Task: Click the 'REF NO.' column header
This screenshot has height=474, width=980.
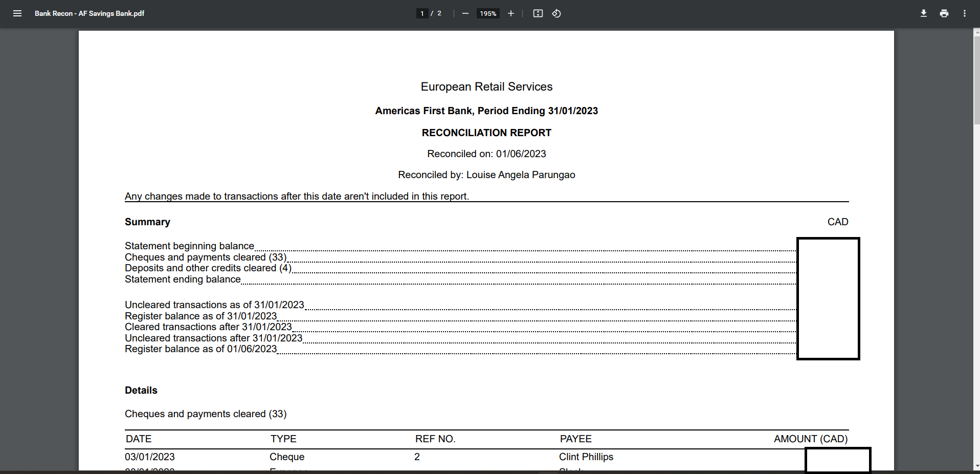Action: click(435, 439)
